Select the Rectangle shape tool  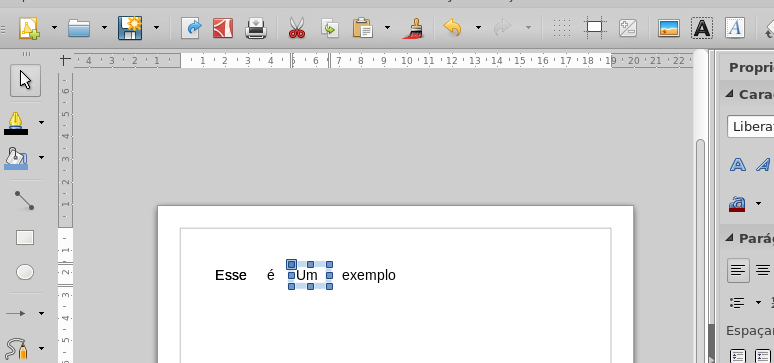coord(25,238)
